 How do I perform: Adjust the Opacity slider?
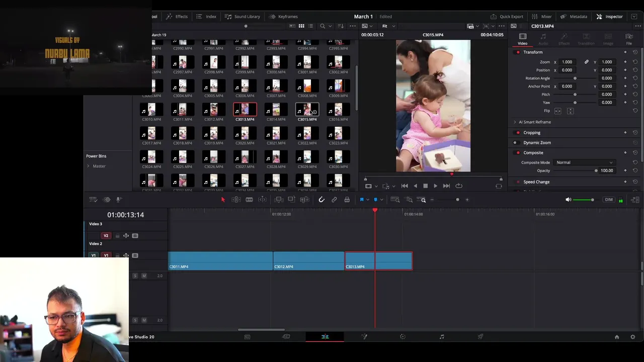click(x=596, y=170)
